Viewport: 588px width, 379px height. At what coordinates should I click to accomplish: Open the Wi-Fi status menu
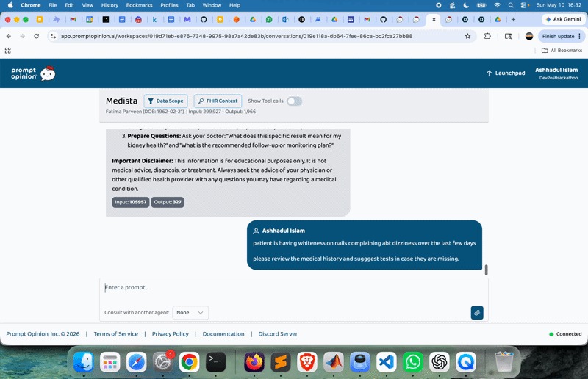pos(498,5)
